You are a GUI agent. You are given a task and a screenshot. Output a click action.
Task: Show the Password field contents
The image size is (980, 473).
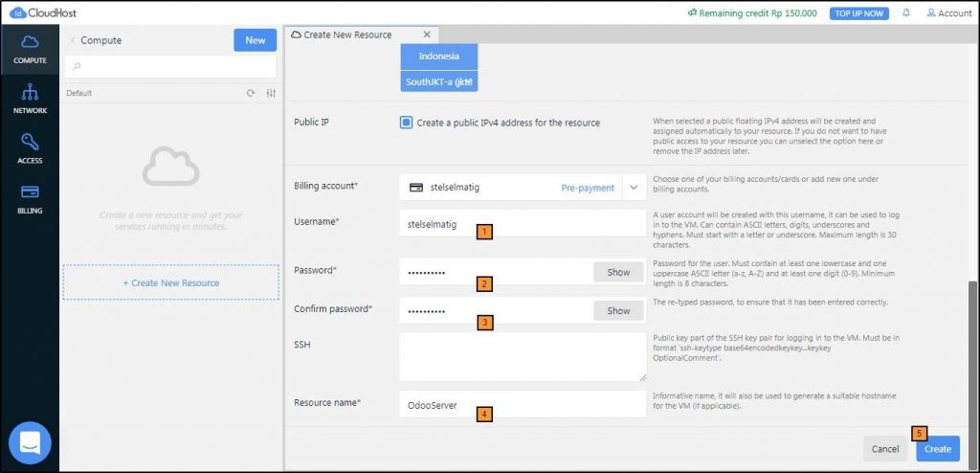(618, 273)
